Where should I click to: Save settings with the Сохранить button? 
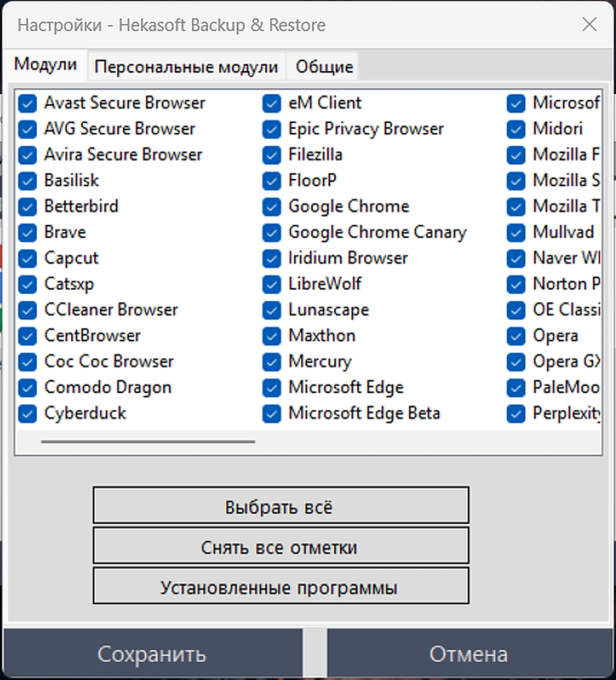coord(153,653)
